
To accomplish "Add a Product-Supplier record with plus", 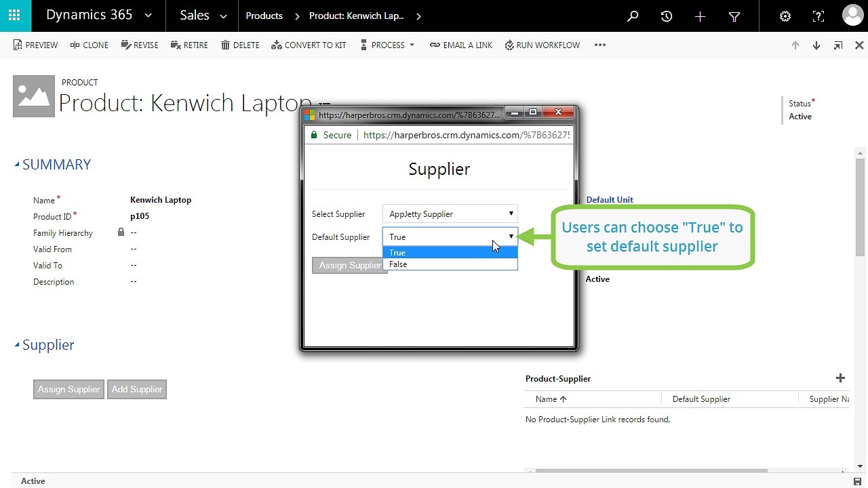I will [x=840, y=378].
